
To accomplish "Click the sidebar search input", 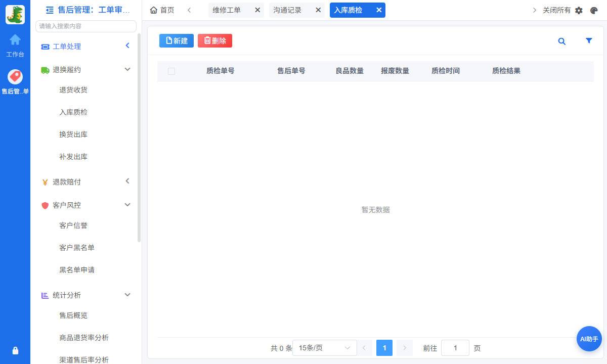I will 86,26.
